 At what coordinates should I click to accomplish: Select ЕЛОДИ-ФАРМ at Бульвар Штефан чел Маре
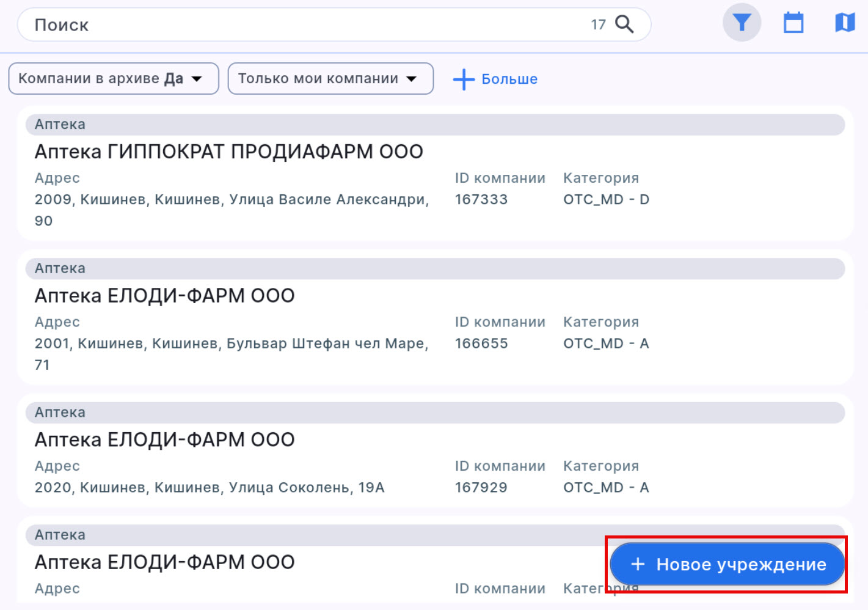pyautogui.click(x=164, y=296)
